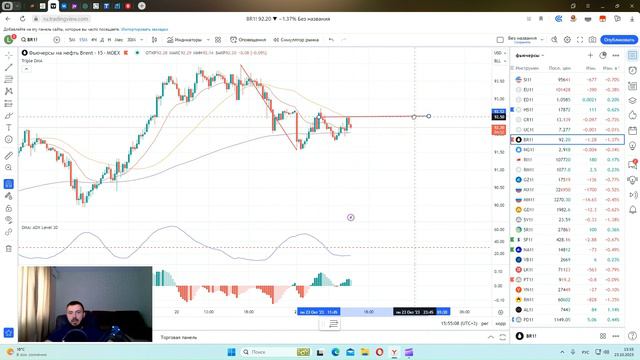Expand the USD currency dropdown
The height and width of the screenshot is (360, 640).
500,53
